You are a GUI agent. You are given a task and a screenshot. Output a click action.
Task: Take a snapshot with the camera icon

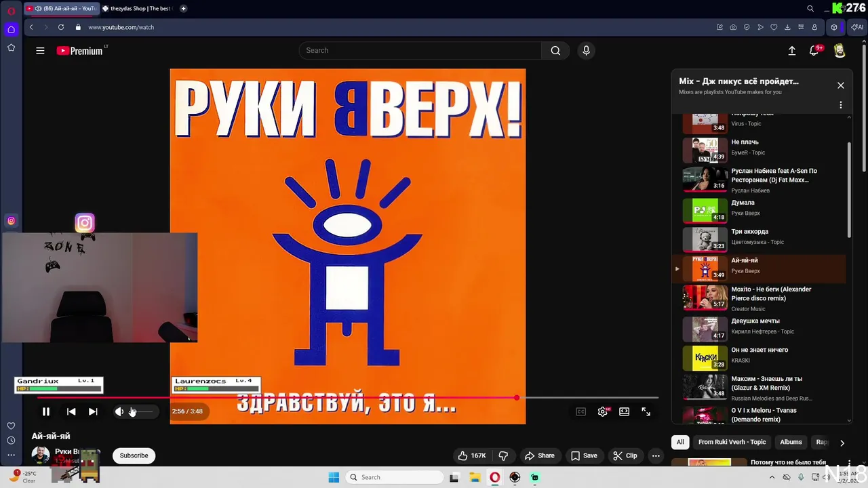click(x=733, y=27)
